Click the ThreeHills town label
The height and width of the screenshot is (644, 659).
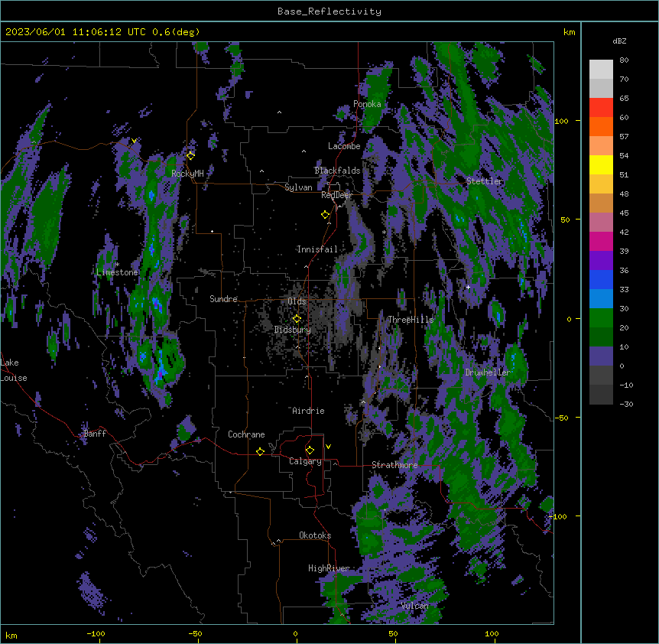[411, 320]
